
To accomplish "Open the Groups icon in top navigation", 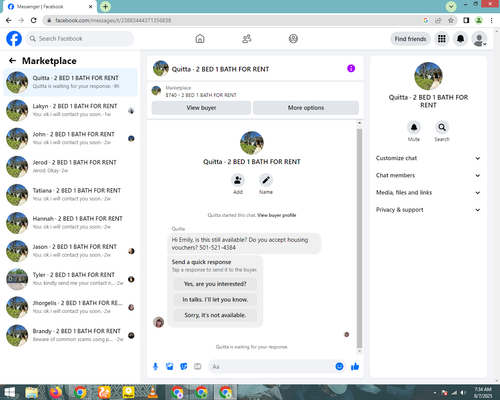I will click(x=293, y=39).
